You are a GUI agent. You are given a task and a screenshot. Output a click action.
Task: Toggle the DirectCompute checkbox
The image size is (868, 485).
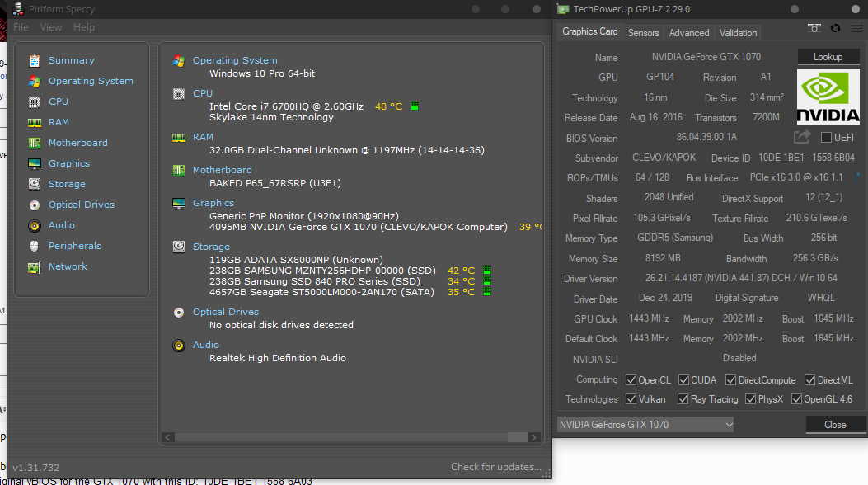(730, 379)
